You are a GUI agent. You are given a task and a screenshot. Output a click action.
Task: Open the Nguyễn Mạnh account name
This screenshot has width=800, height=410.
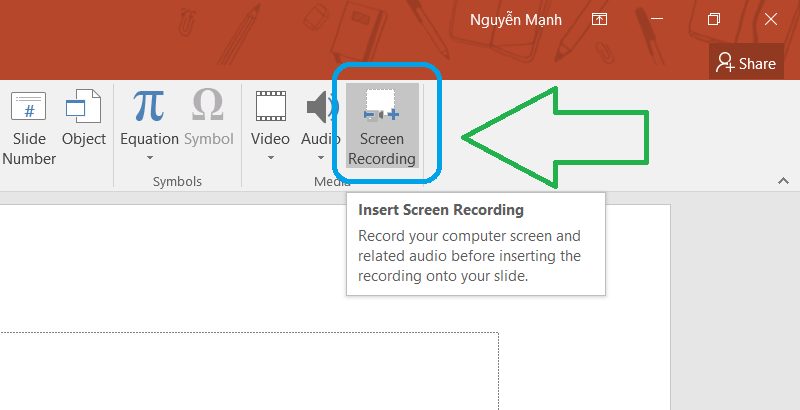[x=516, y=20]
